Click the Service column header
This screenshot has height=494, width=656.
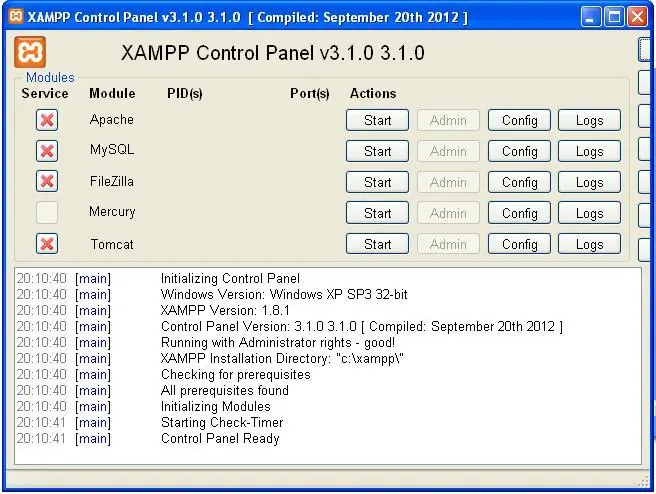(x=45, y=93)
